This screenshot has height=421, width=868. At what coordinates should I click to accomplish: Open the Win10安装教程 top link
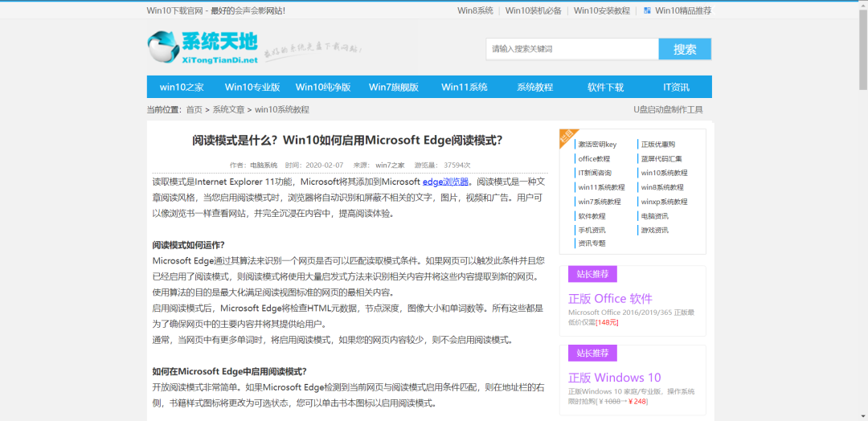(x=602, y=10)
